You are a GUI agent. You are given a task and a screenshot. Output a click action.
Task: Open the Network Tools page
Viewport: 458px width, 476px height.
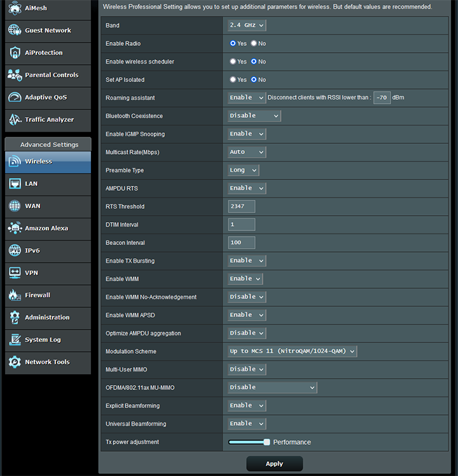point(48,362)
